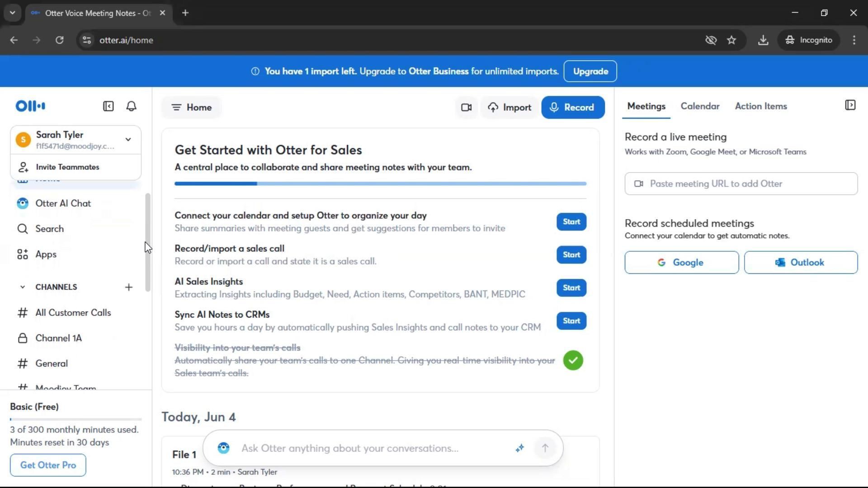
Task: Click Get Otter Pro button
Action: [48, 465]
